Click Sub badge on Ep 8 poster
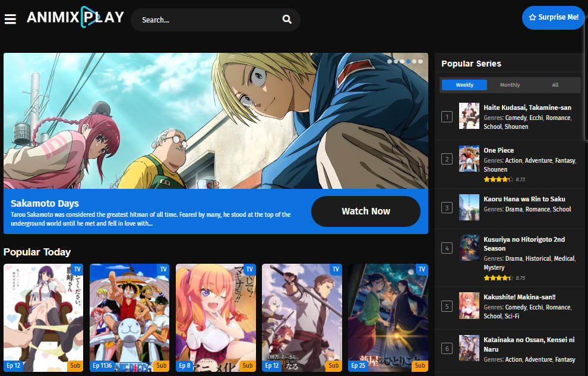The width and height of the screenshot is (588, 376). 248,365
